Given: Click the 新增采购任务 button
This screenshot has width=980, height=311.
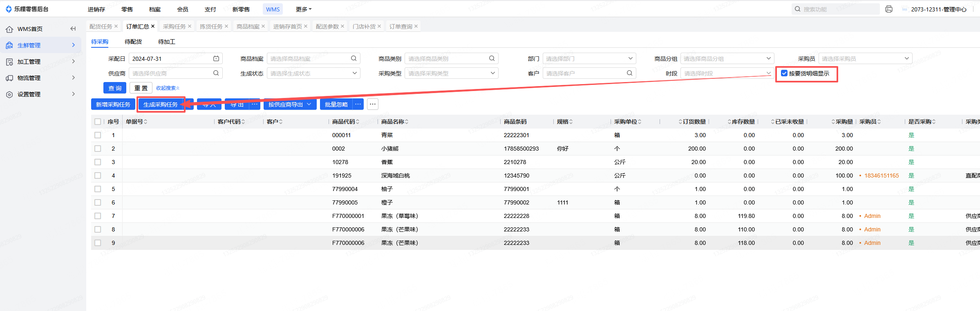Looking at the screenshot, I should click(x=113, y=104).
